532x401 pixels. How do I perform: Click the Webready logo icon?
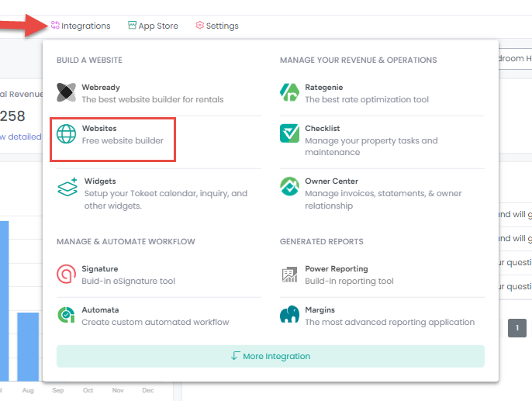pos(66,92)
